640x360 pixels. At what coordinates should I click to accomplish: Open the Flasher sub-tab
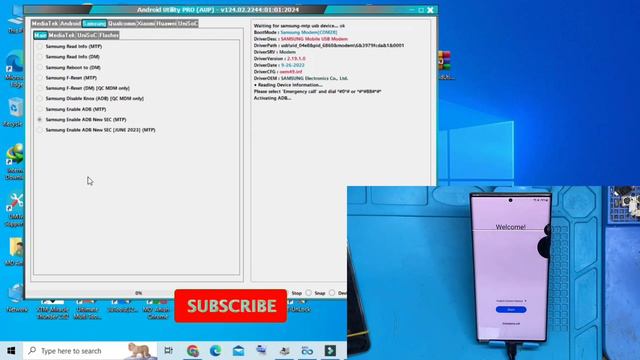(109, 36)
